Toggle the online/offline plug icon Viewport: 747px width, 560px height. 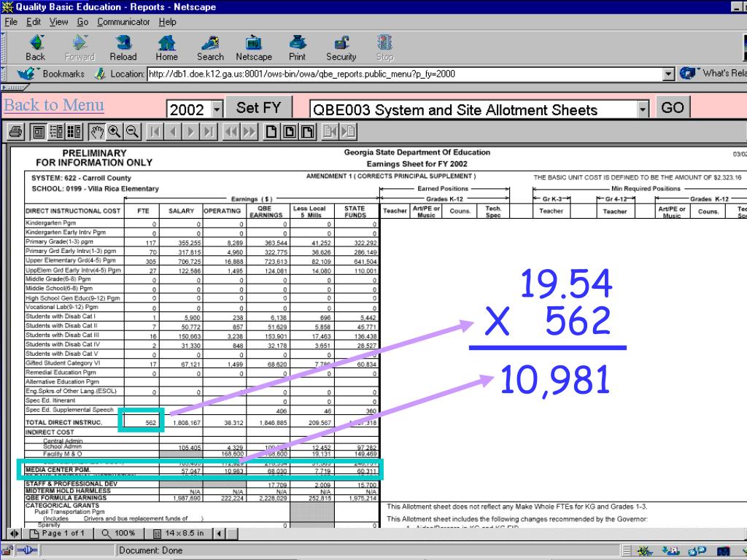[x=27, y=551]
